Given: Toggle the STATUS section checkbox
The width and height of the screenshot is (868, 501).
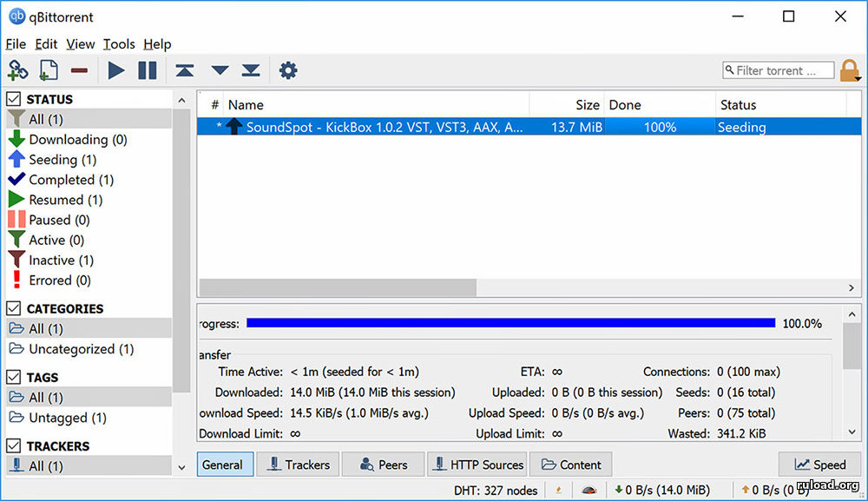Looking at the screenshot, I should pos(14,99).
